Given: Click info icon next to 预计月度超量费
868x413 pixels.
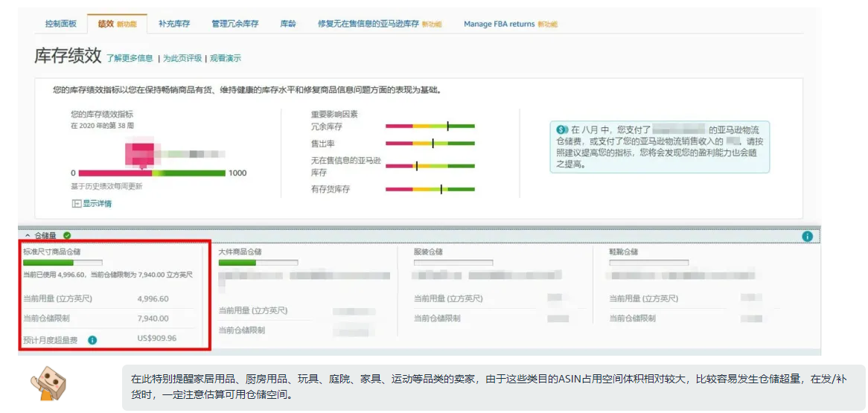Looking at the screenshot, I should [92, 340].
